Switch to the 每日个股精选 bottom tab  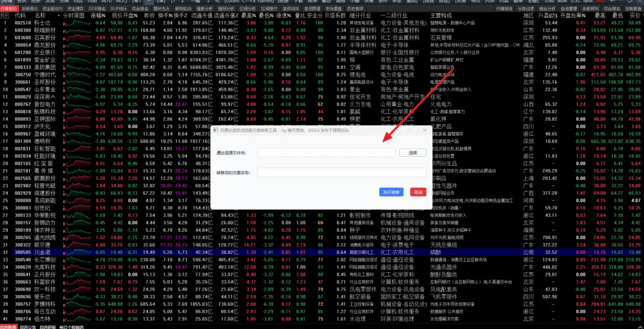pyautogui.click(x=71, y=327)
